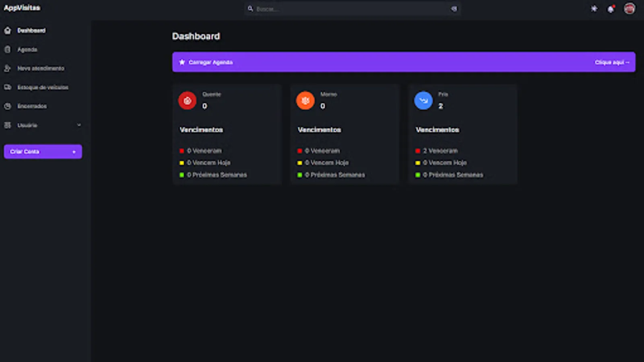Toggle the theme sun icon in header
This screenshot has height=362, width=644.
click(594, 8)
